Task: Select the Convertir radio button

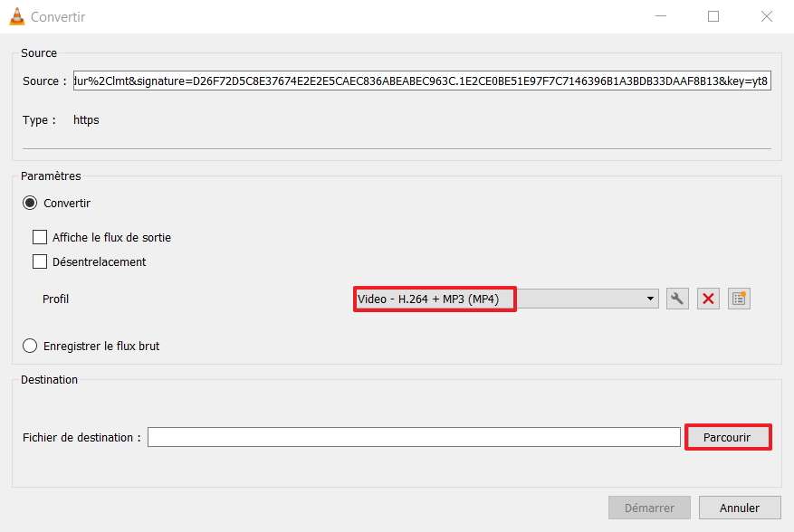Action: click(30, 204)
